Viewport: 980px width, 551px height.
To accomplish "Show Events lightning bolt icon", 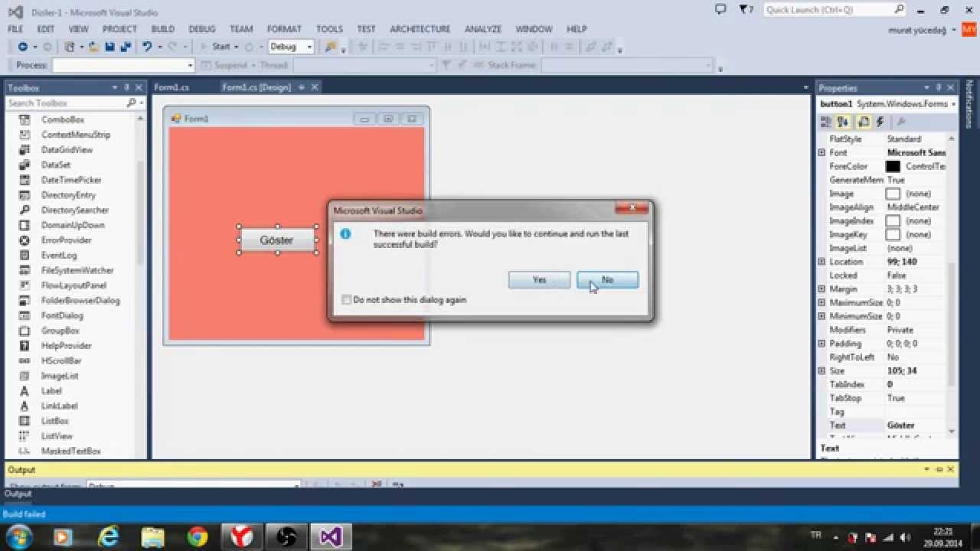I will tap(880, 122).
